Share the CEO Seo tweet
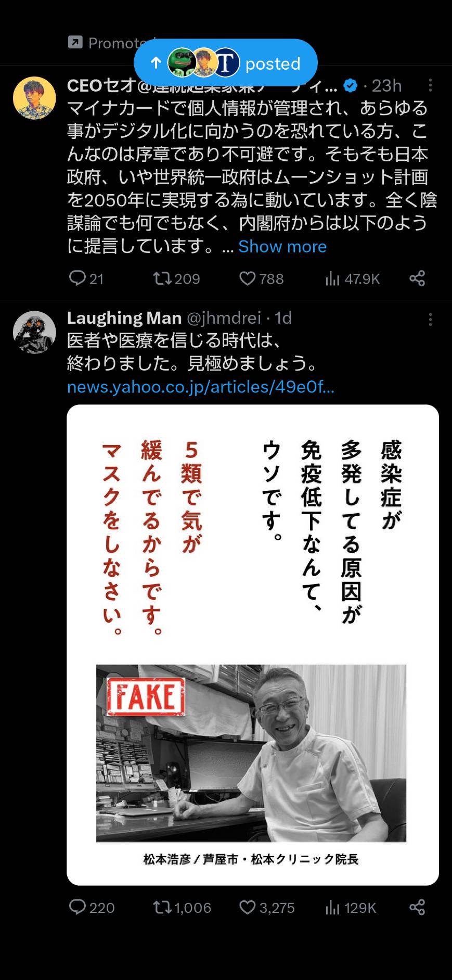Image resolution: width=452 pixels, height=980 pixels. pyautogui.click(x=417, y=278)
